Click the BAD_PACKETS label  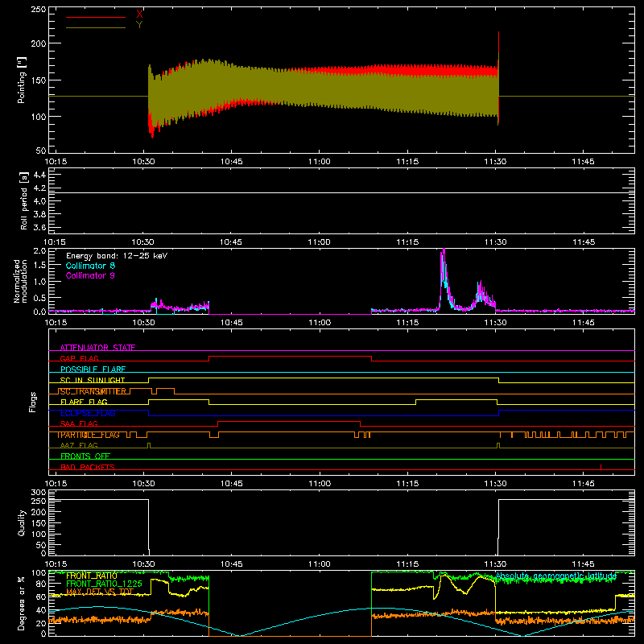click(88, 467)
